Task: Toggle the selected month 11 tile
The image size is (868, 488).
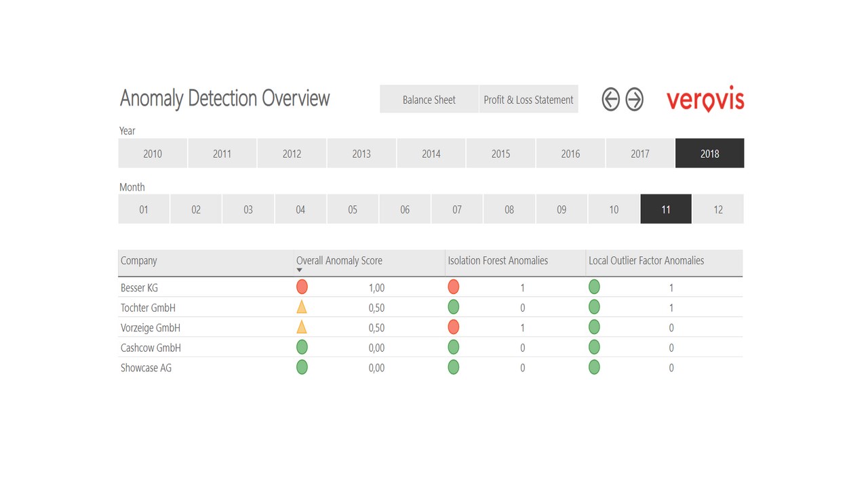Action: pos(666,209)
